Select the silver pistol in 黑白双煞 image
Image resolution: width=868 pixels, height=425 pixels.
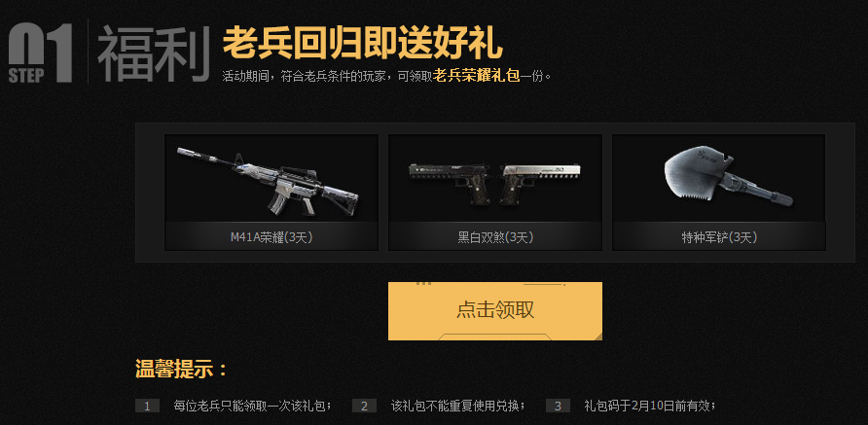click(540, 183)
